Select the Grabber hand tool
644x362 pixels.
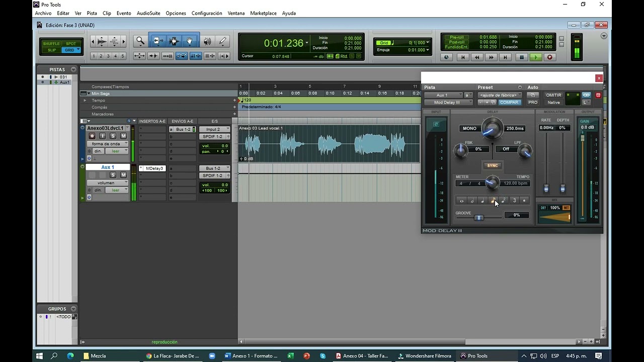pos(190,41)
